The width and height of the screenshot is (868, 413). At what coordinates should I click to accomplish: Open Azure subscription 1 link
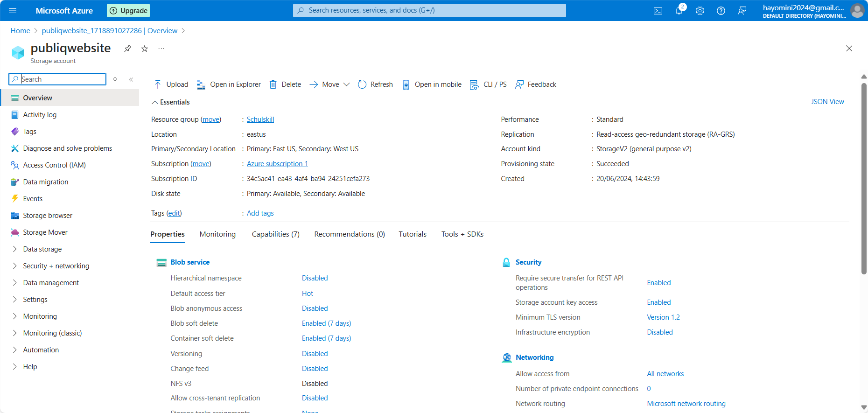click(277, 164)
